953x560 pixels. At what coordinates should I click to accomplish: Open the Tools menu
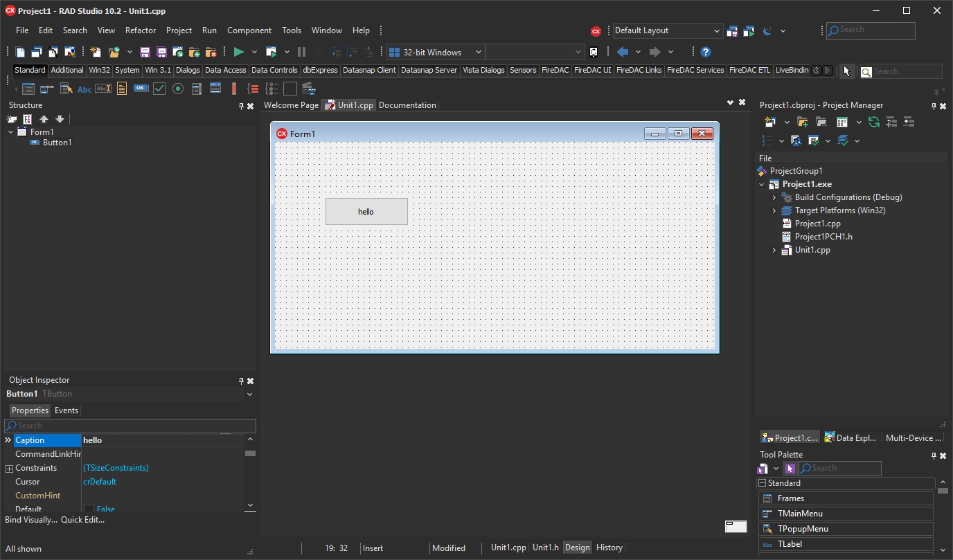tap(292, 30)
